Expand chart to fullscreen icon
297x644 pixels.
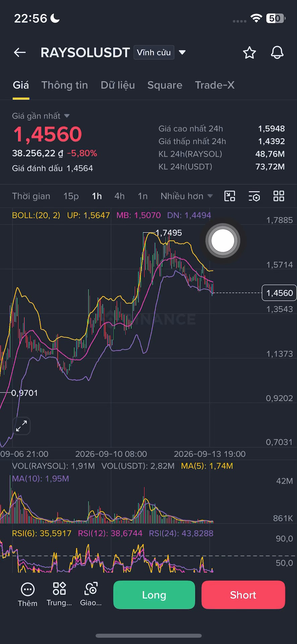click(21, 426)
